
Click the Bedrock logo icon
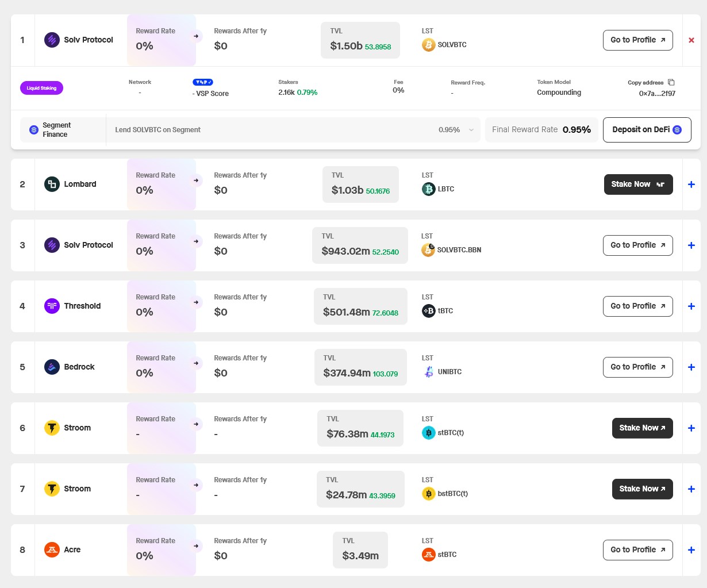point(52,367)
